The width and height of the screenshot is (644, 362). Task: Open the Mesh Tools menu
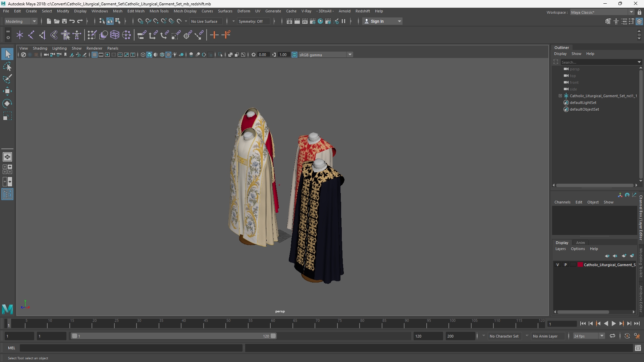tap(159, 11)
